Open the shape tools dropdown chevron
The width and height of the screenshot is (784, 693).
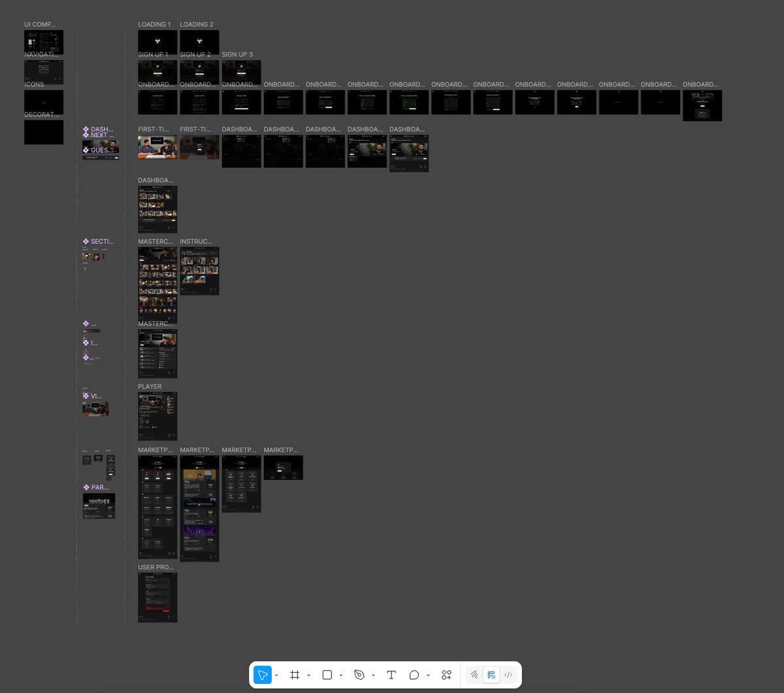pos(340,675)
